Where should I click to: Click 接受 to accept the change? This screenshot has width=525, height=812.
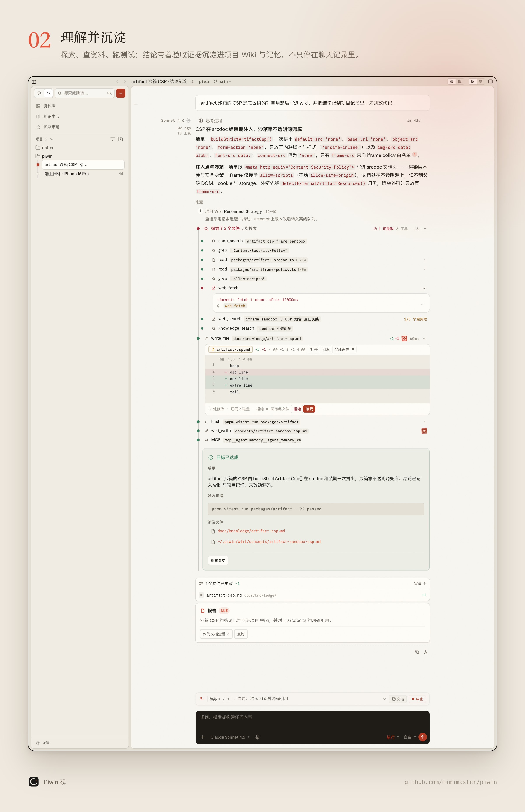click(x=309, y=409)
